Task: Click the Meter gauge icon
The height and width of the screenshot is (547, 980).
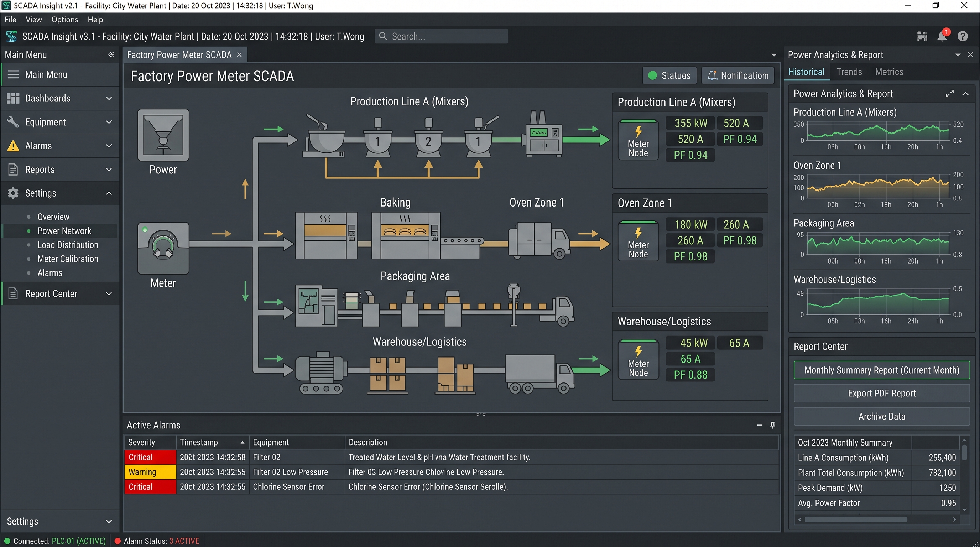Action: point(163,248)
